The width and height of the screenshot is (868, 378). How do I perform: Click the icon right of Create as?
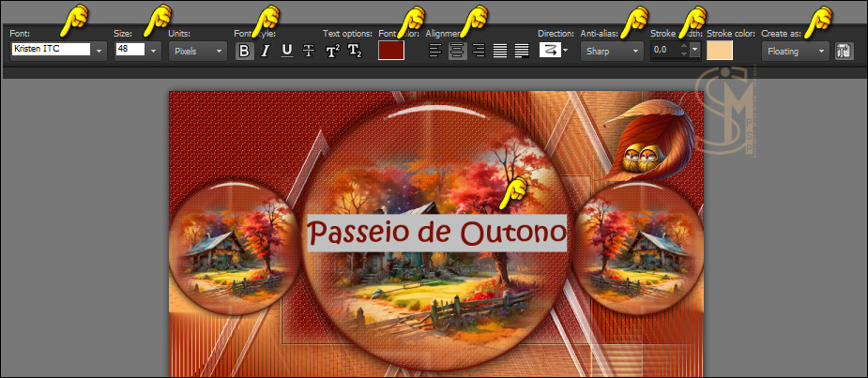click(x=844, y=51)
